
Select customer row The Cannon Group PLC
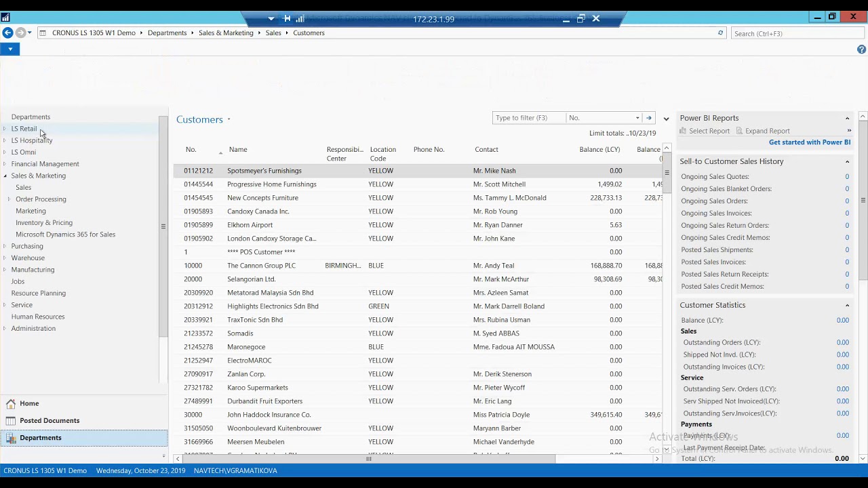click(417, 266)
